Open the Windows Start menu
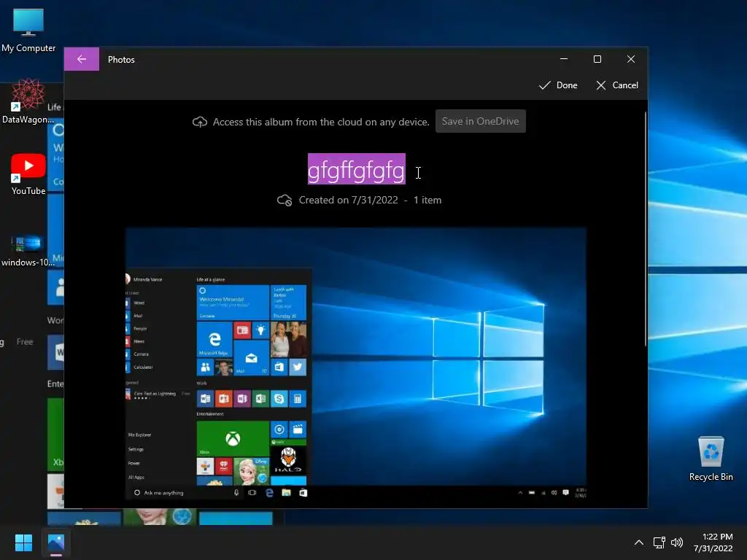Viewport: 747px width, 560px height. (x=23, y=542)
